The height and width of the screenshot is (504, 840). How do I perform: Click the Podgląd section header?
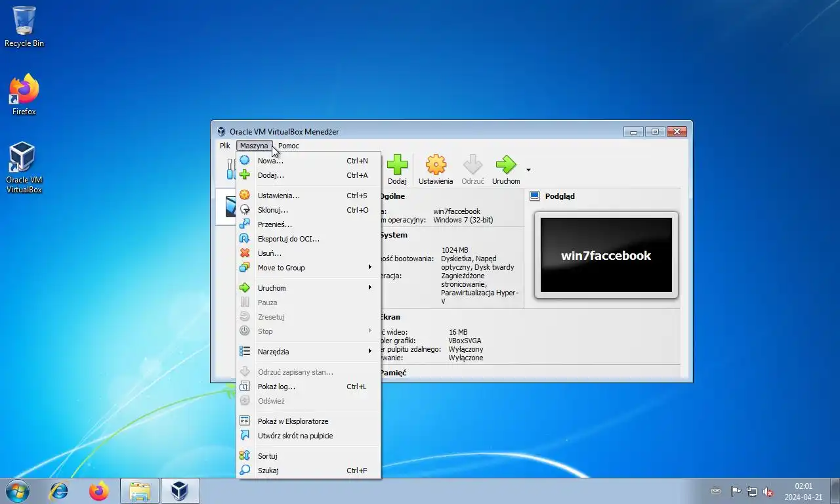(560, 196)
